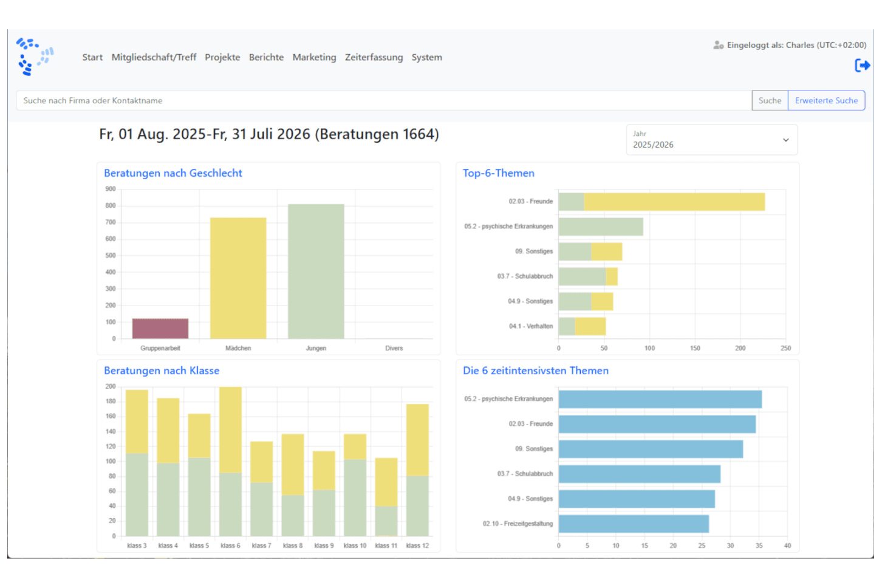Open the Start menu item
882x588 pixels.
(x=92, y=57)
